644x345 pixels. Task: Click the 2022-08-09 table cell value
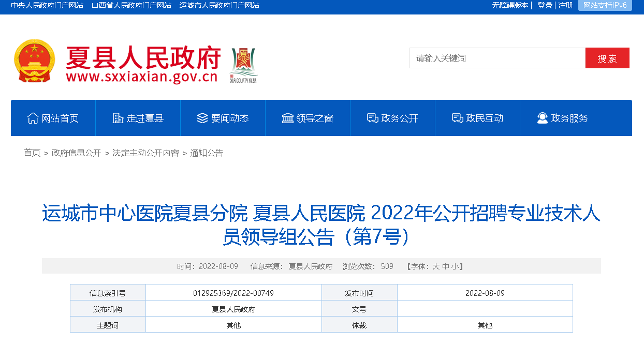(x=485, y=293)
